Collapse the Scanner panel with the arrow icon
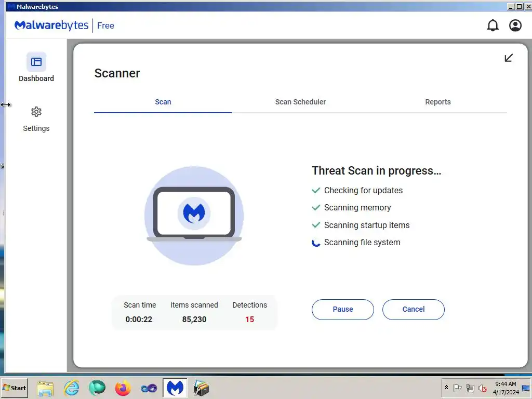This screenshot has height=399, width=532. [x=508, y=58]
